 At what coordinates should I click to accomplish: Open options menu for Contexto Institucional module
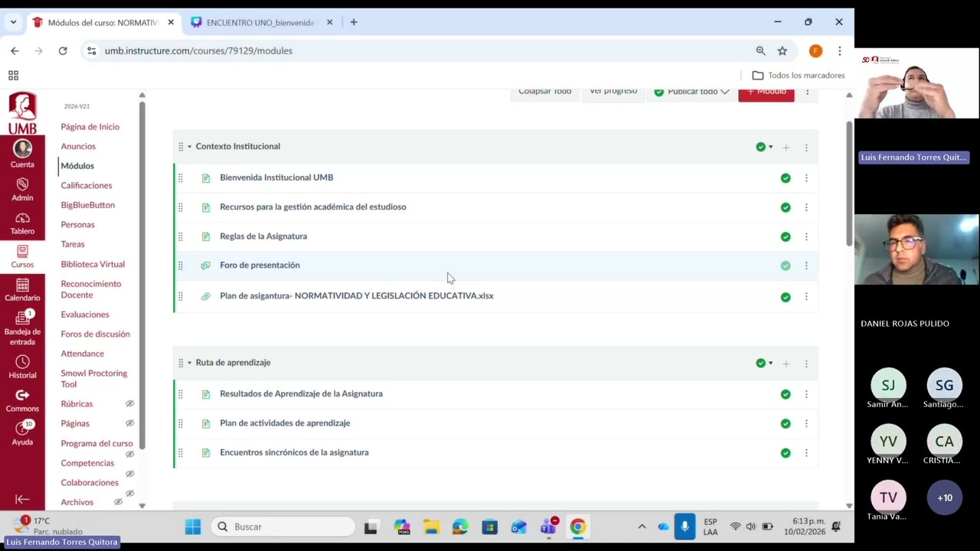[x=806, y=147]
